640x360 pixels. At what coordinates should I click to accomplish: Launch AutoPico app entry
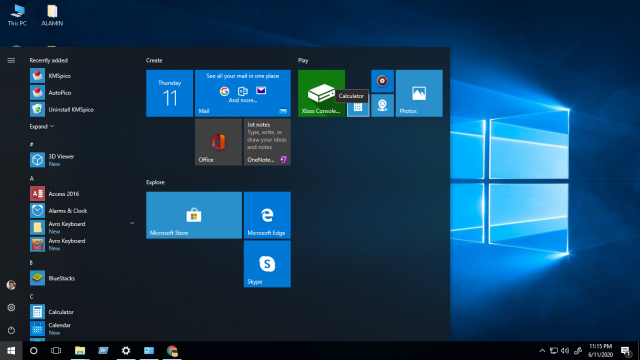(x=82, y=93)
